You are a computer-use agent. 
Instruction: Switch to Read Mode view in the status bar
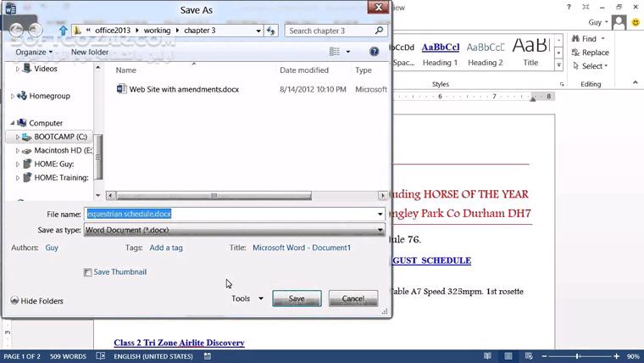487,356
